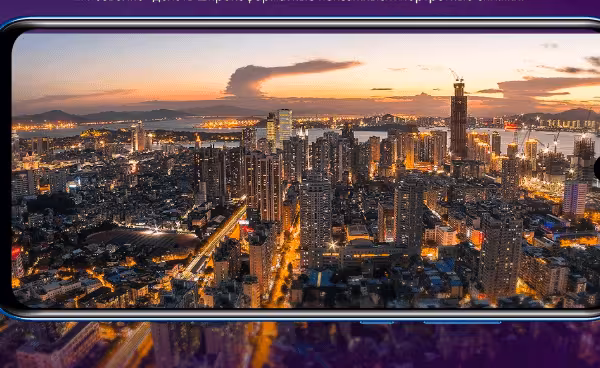Click the phone's short power button
This screenshot has width=600, height=368.
[x=377, y=322]
